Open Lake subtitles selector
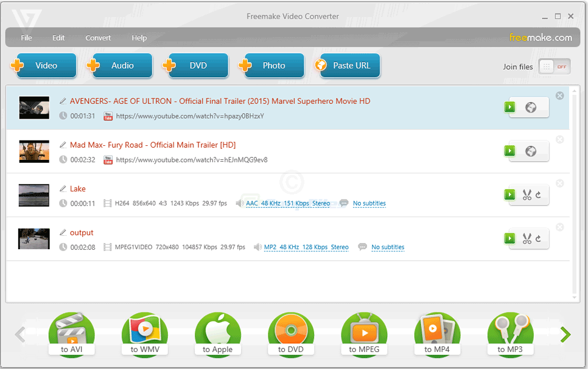This screenshot has height=369, width=588. 369,204
